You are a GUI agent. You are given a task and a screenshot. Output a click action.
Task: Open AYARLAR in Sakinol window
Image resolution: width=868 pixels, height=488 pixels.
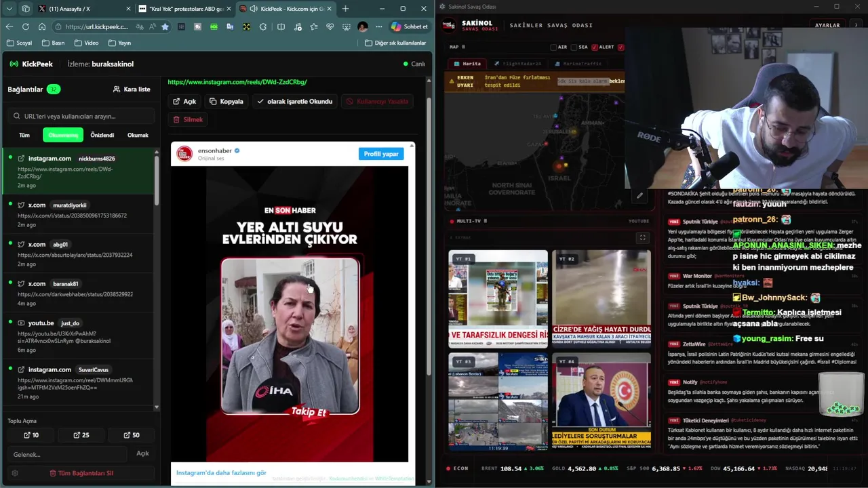click(827, 25)
